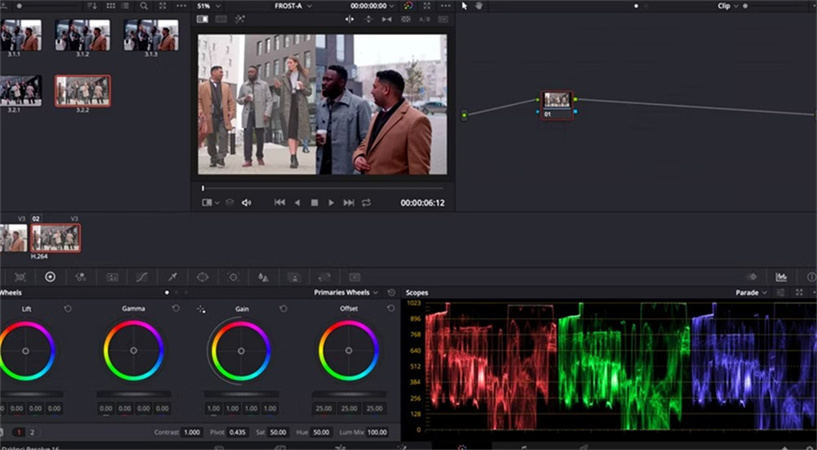Screen dimensions: 817x450
Task: Click the Gain white point picker icon
Action: click(x=201, y=309)
